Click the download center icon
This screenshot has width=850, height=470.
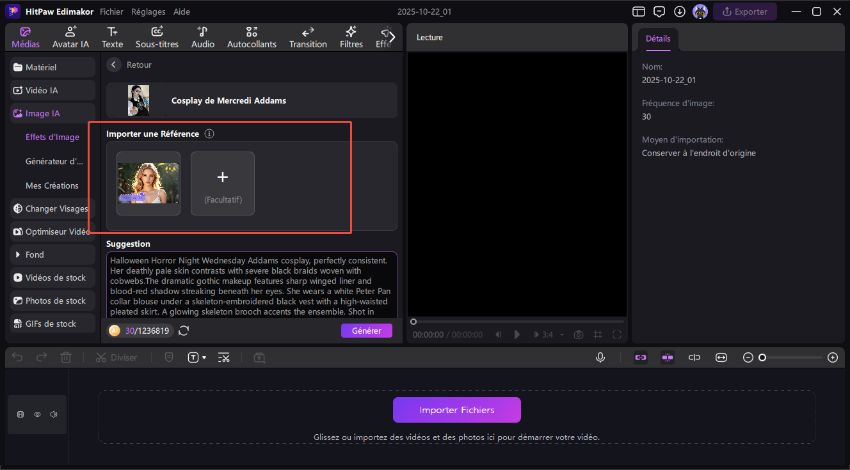click(680, 12)
